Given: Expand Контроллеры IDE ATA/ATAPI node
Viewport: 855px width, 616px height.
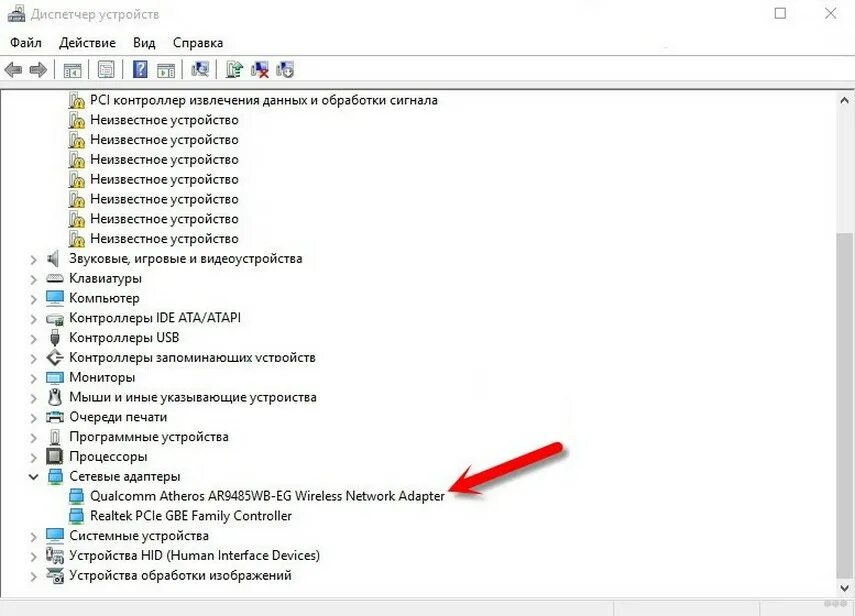Looking at the screenshot, I should tap(34, 319).
